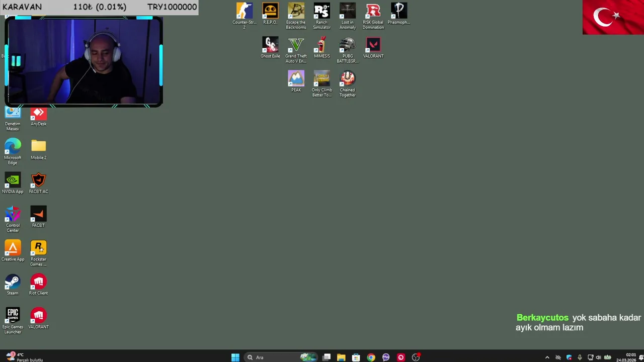The width and height of the screenshot is (644, 362).
Task: Expand the hidden system tray icons chevron
Action: point(547,357)
